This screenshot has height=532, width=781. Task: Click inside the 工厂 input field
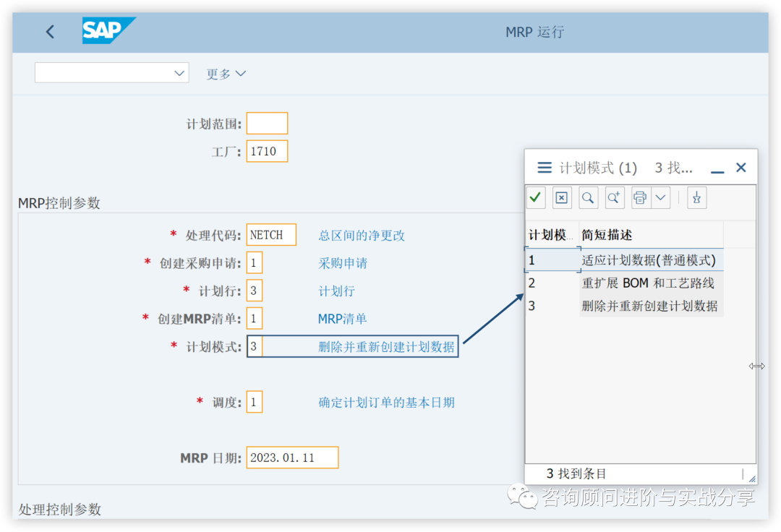(267, 151)
